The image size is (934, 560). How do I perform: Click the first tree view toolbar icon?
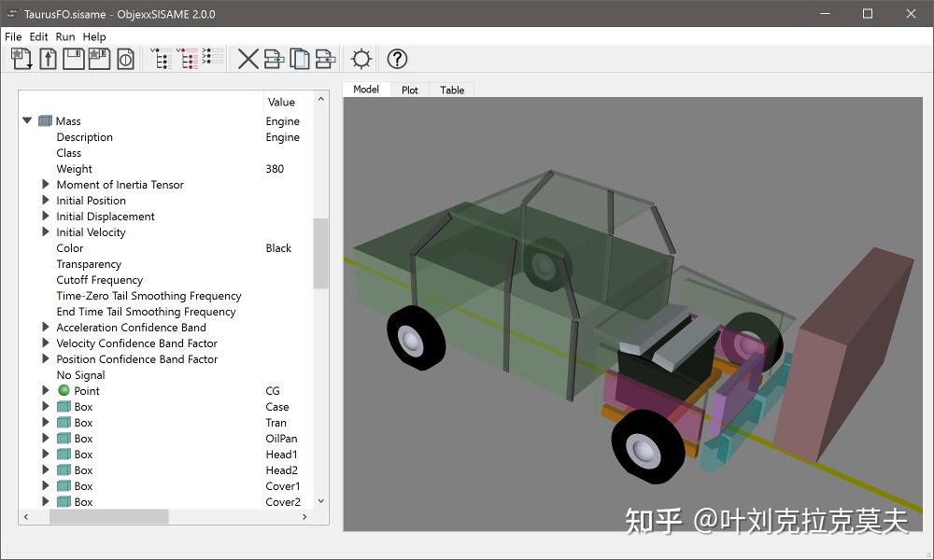162,58
